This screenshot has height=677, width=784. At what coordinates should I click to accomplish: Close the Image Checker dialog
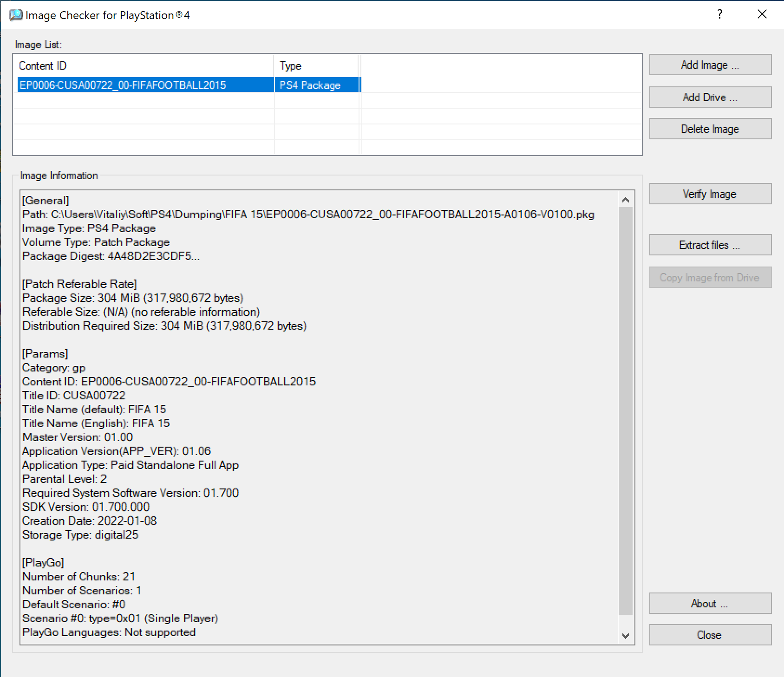coord(710,635)
